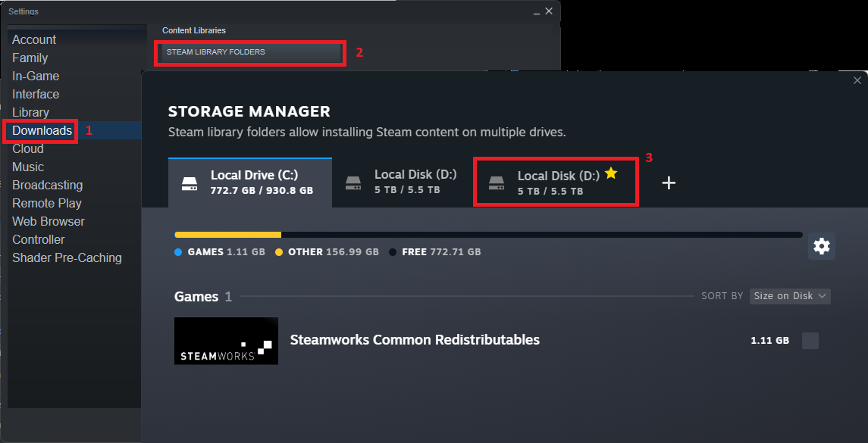
Task: Click the star marking D: as default drive
Action: [611, 173]
